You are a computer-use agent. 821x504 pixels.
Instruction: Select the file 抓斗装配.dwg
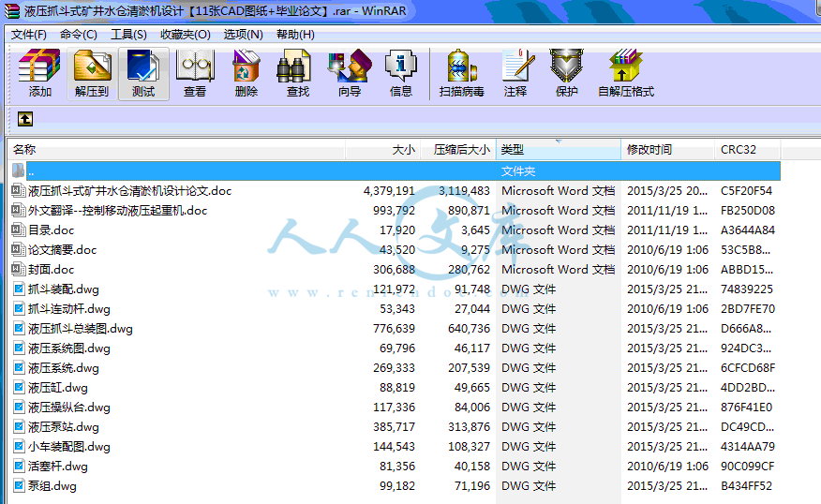(64, 289)
